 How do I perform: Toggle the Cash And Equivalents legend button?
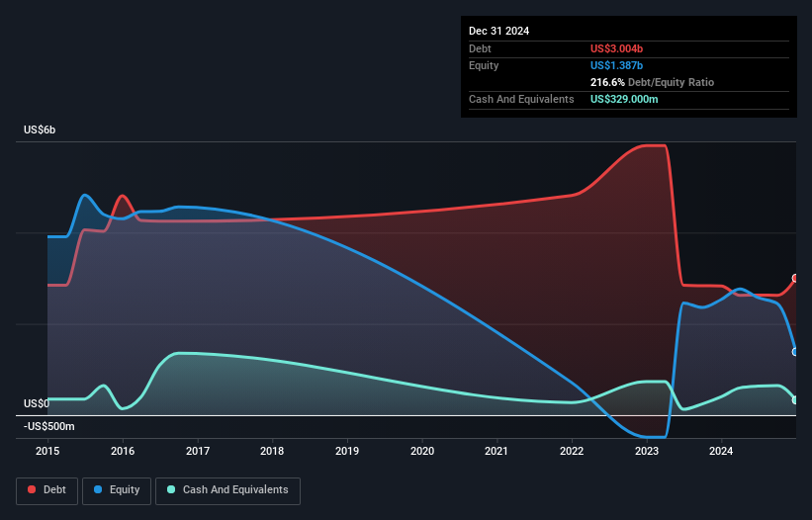point(227,490)
